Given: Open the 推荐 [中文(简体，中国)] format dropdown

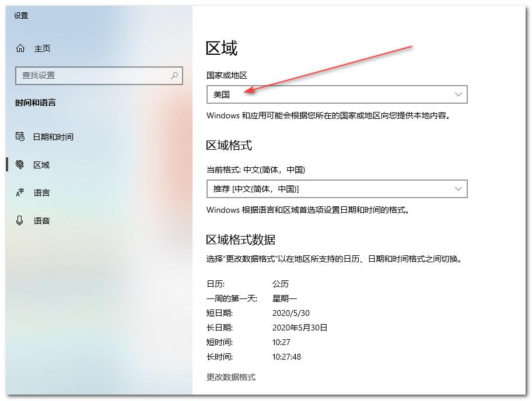Looking at the screenshot, I should pyautogui.click(x=327, y=189).
